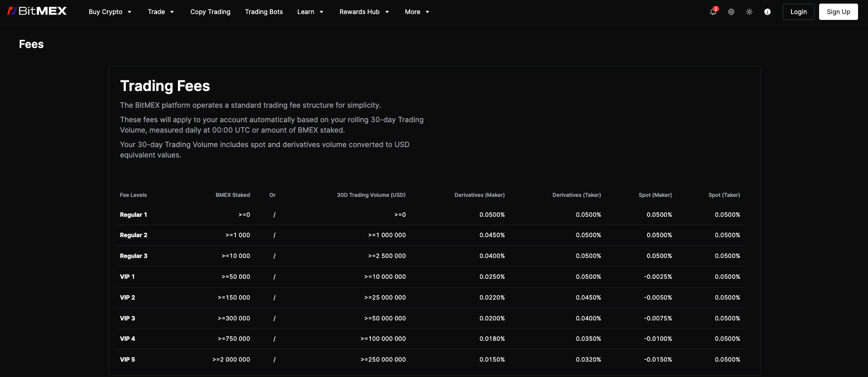Screen dimensions: 868x377
Task: Click the -0.0075% spot maker fee
Action: pyautogui.click(x=658, y=318)
